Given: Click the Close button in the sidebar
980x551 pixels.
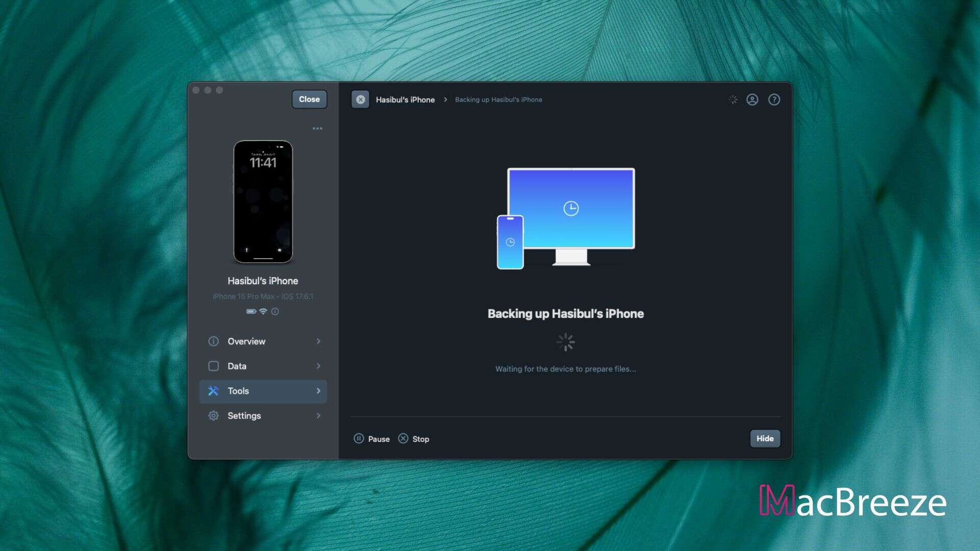Looking at the screenshot, I should point(309,99).
